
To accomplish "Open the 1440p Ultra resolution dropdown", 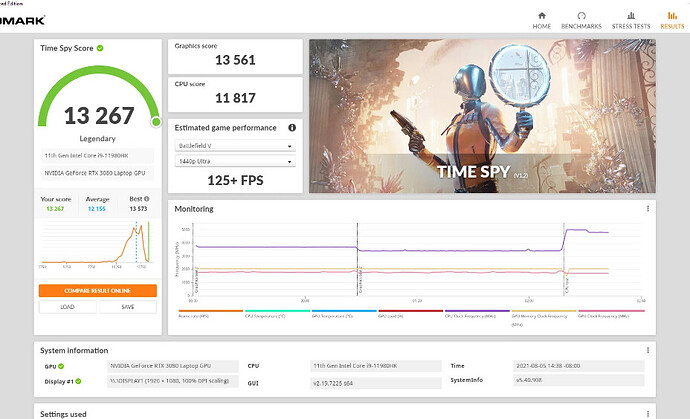I will point(235,162).
